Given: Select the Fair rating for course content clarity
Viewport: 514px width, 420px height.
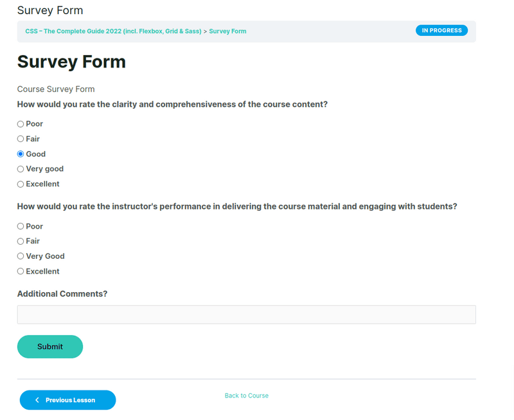Looking at the screenshot, I should coord(20,139).
